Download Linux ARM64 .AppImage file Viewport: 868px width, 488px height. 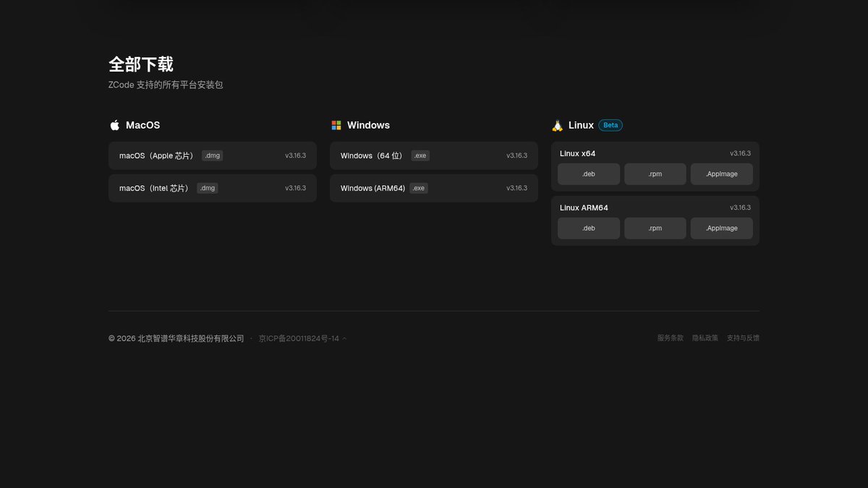(722, 228)
